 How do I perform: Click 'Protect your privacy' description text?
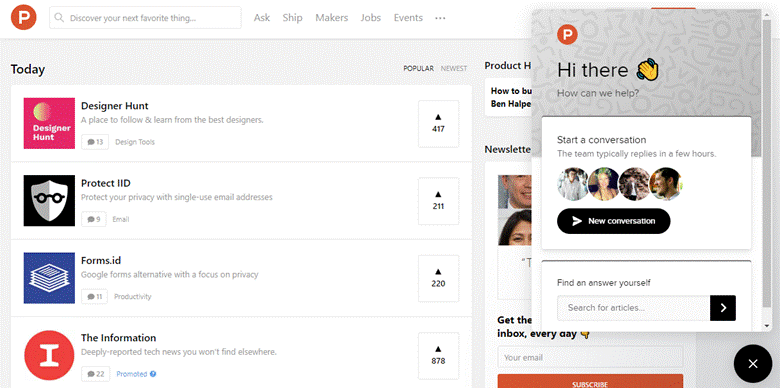[x=177, y=197]
